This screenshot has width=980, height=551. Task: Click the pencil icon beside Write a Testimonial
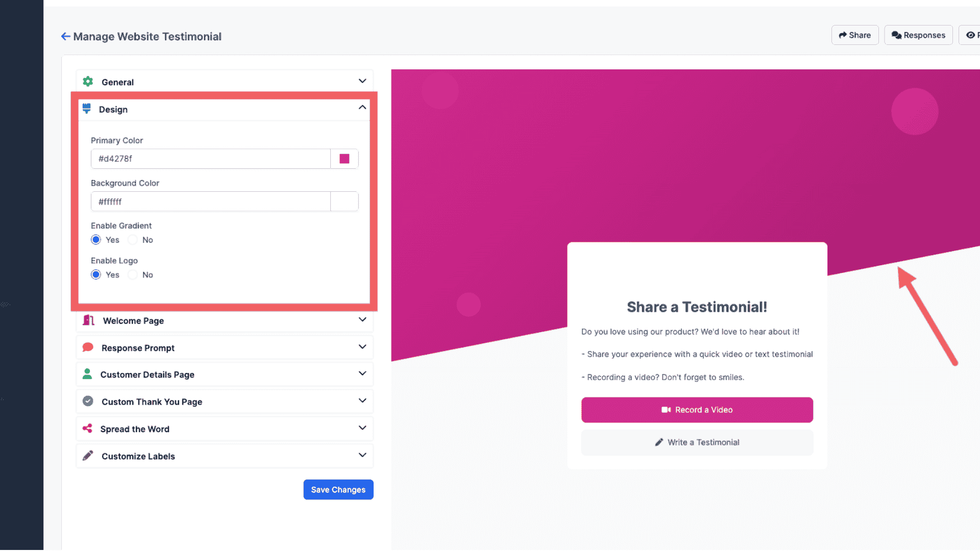659,442
